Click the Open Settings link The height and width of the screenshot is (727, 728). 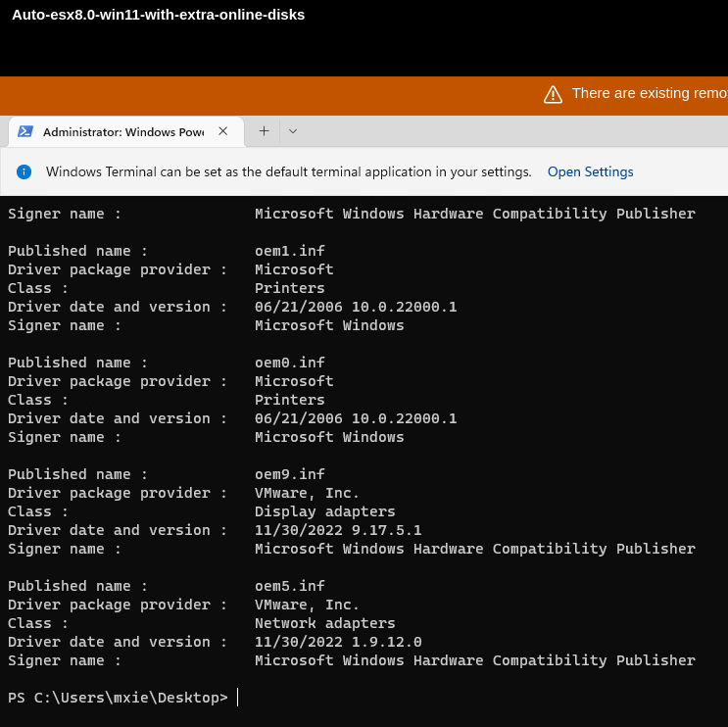click(x=590, y=171)
